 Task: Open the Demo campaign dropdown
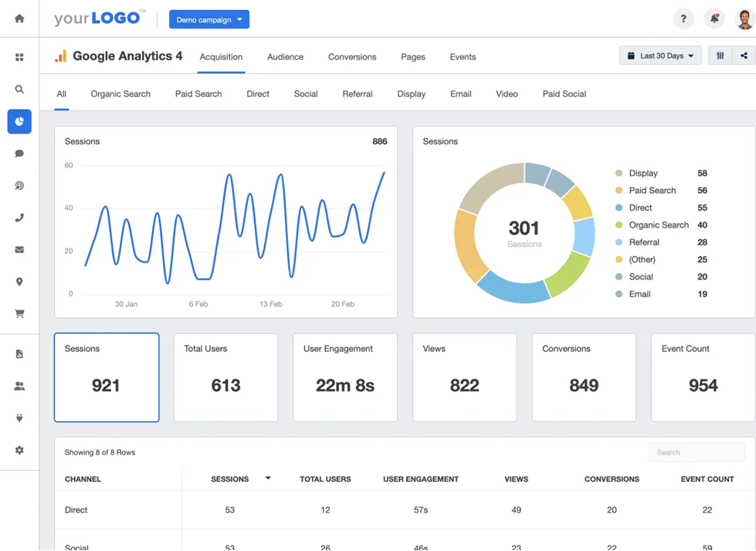pos(208,19)
